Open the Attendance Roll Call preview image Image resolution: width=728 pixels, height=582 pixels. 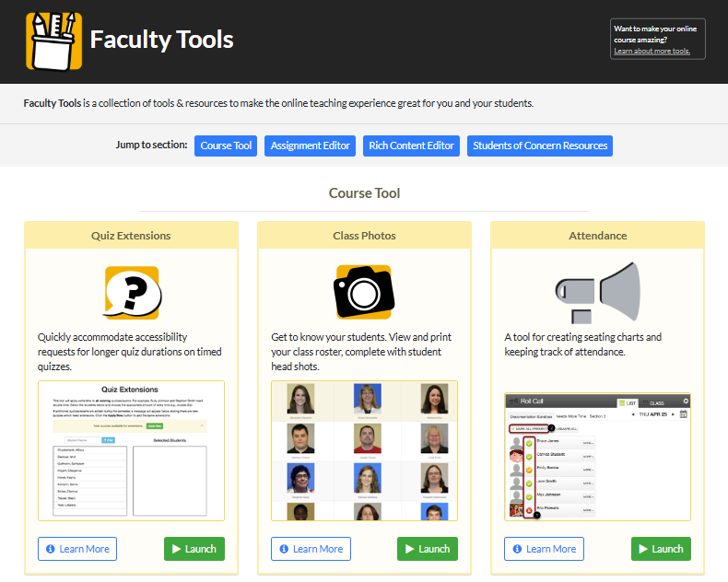point(597,457)
